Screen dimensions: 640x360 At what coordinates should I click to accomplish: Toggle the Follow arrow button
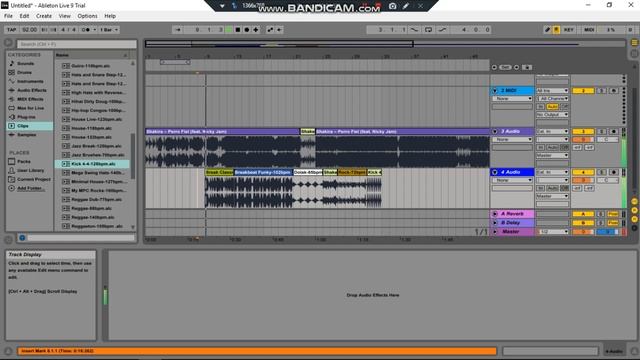[178, 30]
